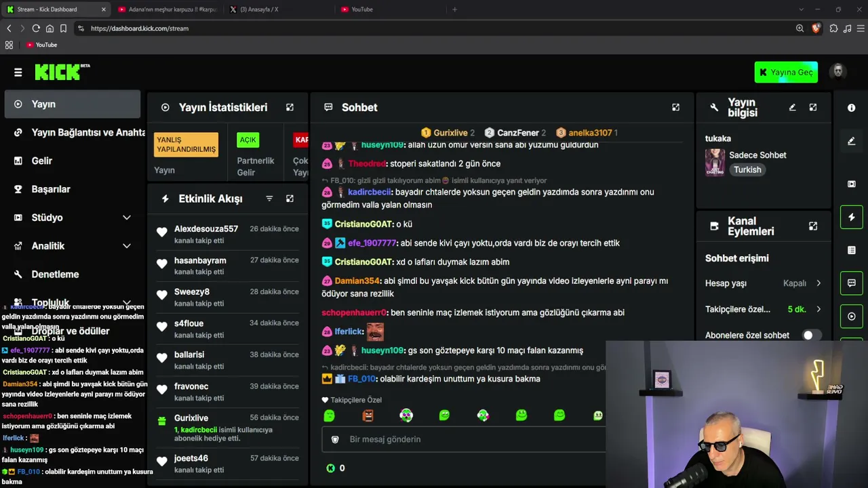Open the browser tab list dropdown

point(801,9)
